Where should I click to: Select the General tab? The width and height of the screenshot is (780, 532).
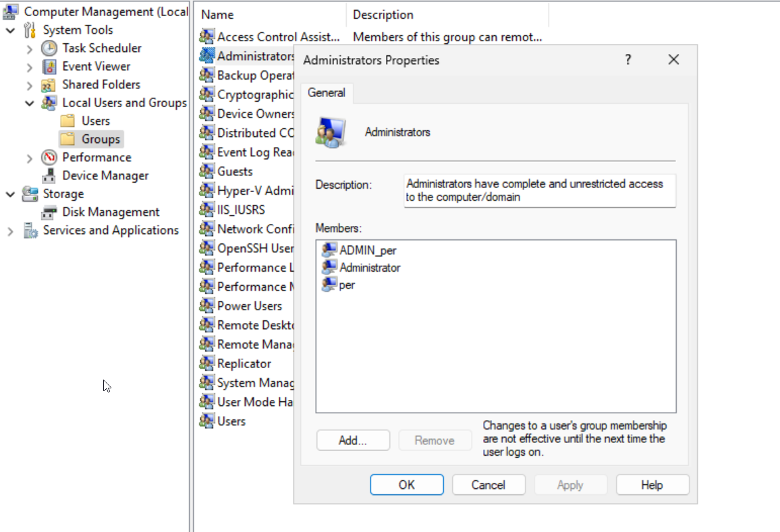[x=327, y=93]
